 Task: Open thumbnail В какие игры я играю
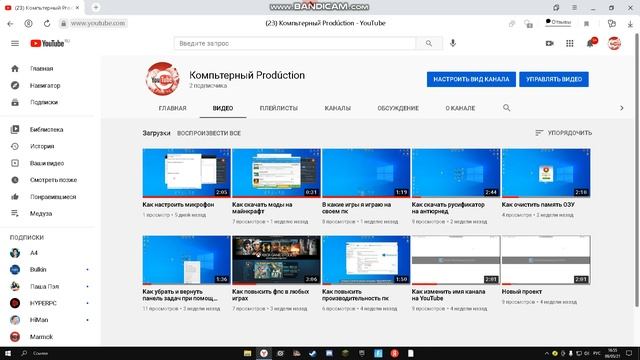[366, 173]
